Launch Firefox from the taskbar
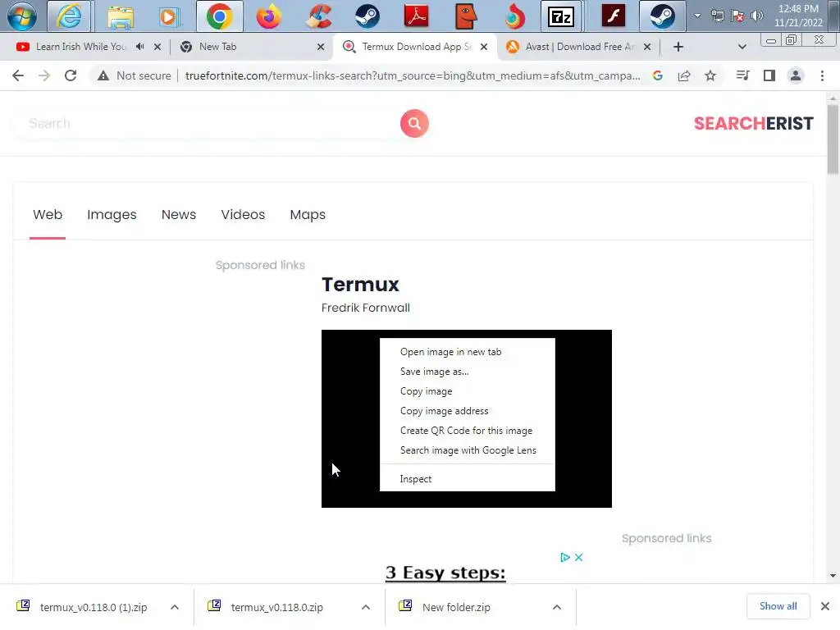 click(x=269, y=16)
